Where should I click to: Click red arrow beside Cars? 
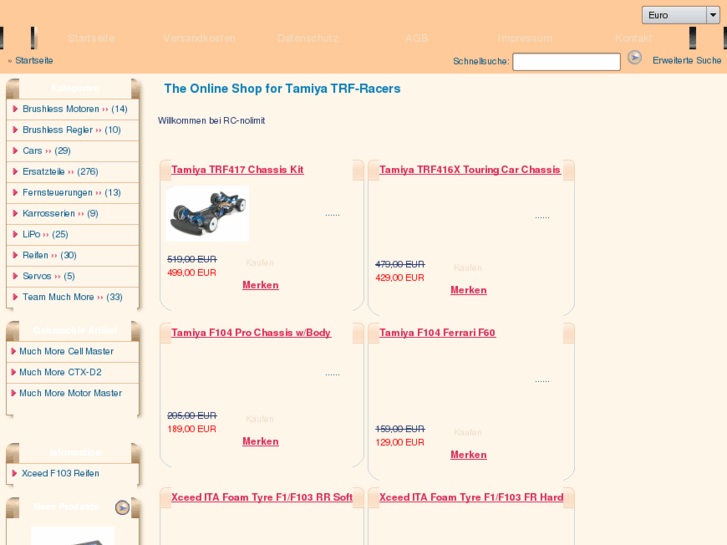click(15, 151)
